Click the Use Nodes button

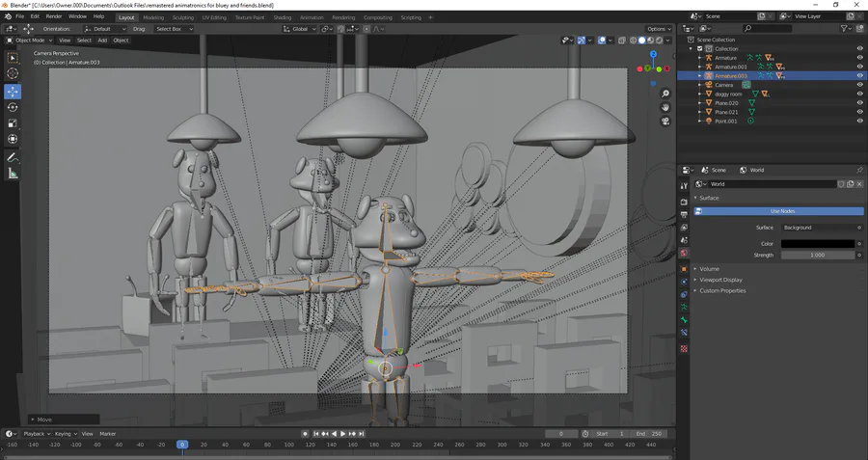(779, 211)
